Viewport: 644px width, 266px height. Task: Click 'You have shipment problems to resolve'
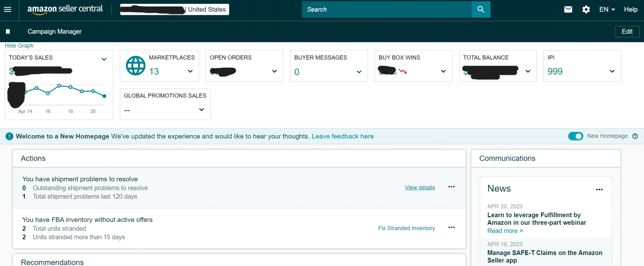coord(80,179)
